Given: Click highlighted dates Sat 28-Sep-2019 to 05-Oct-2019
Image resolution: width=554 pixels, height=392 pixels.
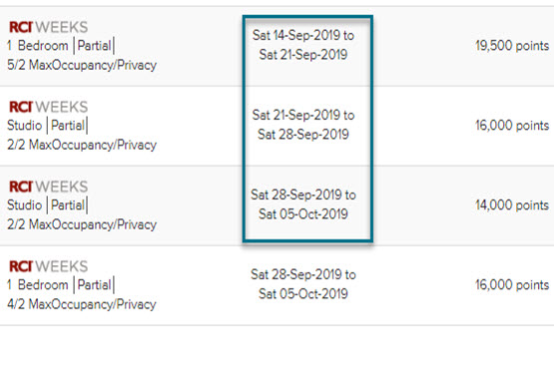Looking at the screenshot, I should point(303,204).
